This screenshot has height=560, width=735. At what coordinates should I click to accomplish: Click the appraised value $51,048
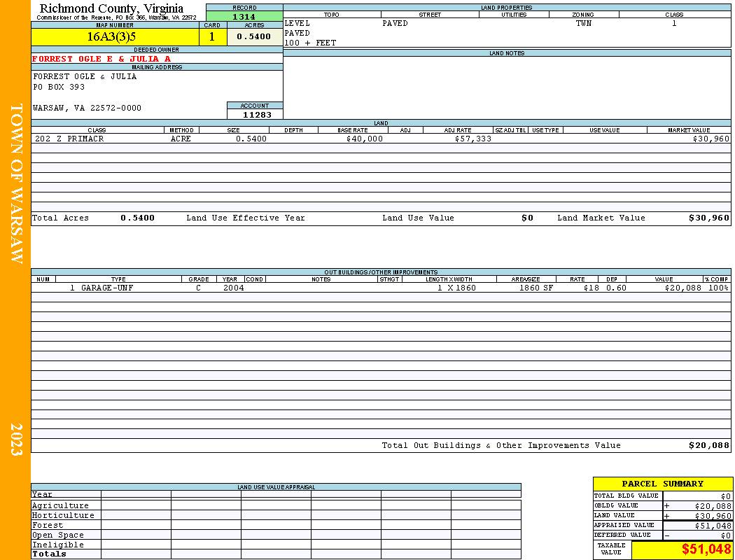point(713,526)
